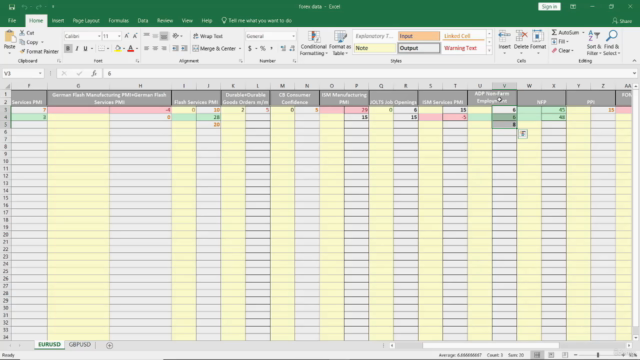
Task: Increase decimal places
Action: [x=283, y=49]
